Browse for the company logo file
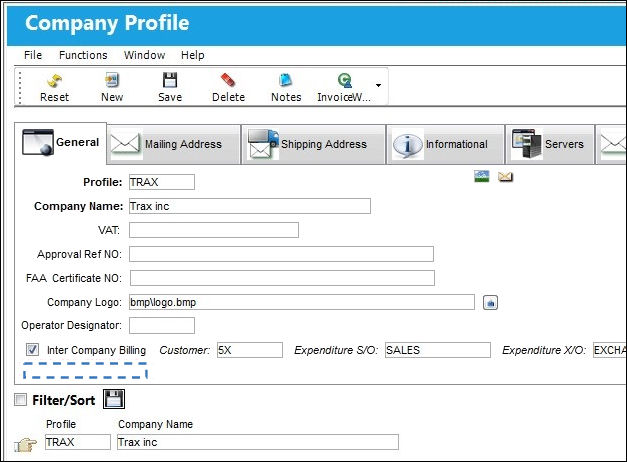The width and height of the screenshot is (627, 462). click(490, 303)
